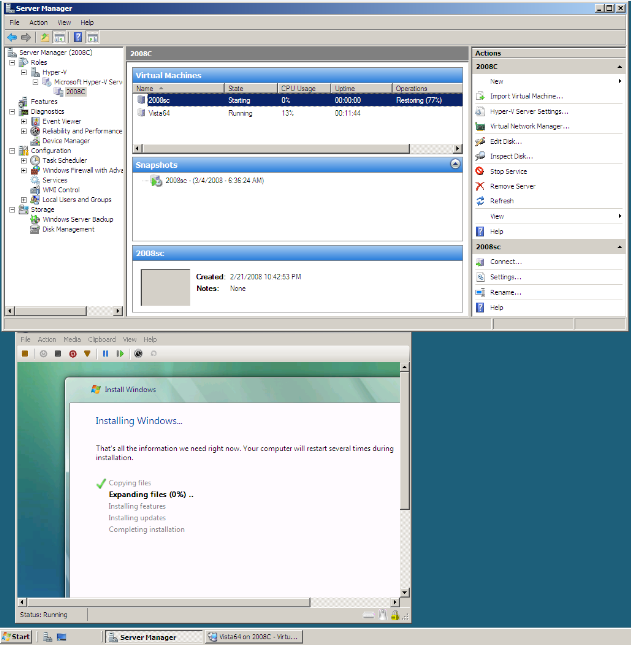Screen dimensions: 631x645
Task: Click the Start button on the taskbar
Action: tap(16, 637)
